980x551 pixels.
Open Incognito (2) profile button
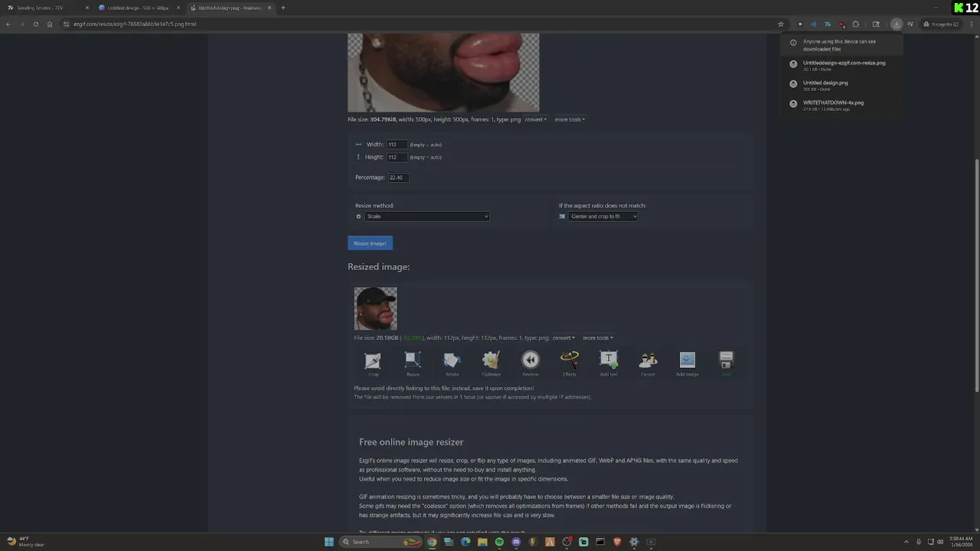[941, 24]
